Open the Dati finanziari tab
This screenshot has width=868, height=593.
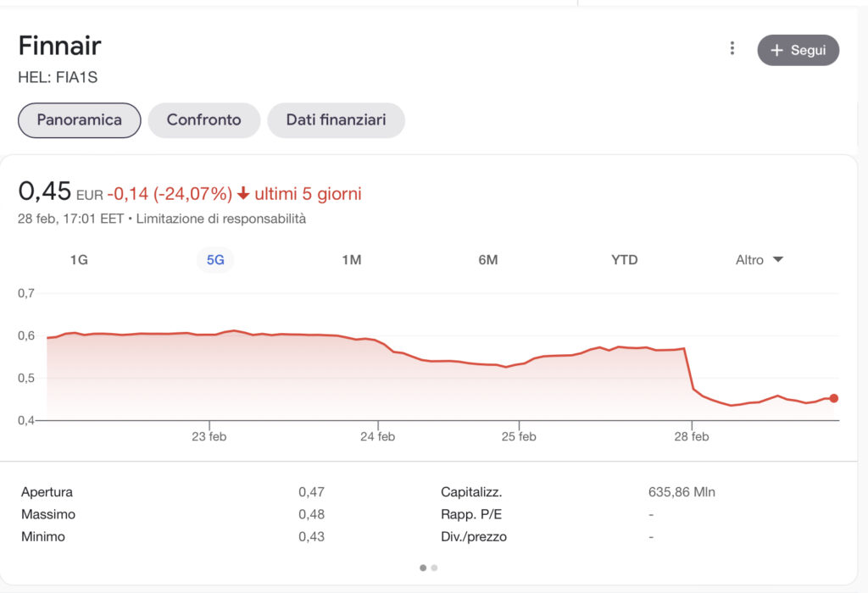pos(336,120)
